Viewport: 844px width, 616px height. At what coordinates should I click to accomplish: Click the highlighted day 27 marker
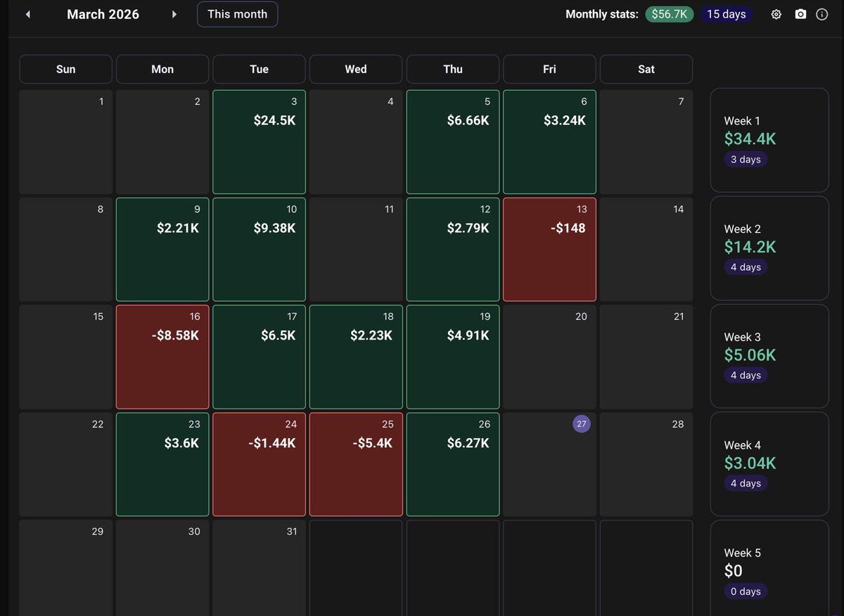coord(581,424)
